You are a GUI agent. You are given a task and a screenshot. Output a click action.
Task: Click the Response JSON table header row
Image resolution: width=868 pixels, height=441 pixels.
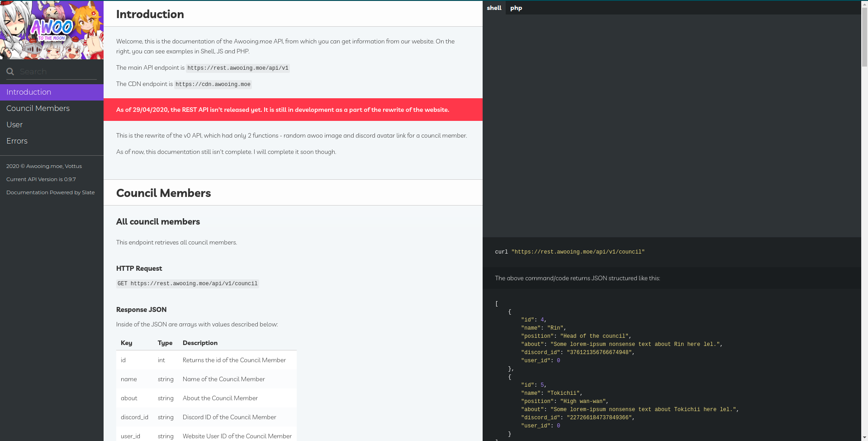pyautogui.click(x=199, y=343)
